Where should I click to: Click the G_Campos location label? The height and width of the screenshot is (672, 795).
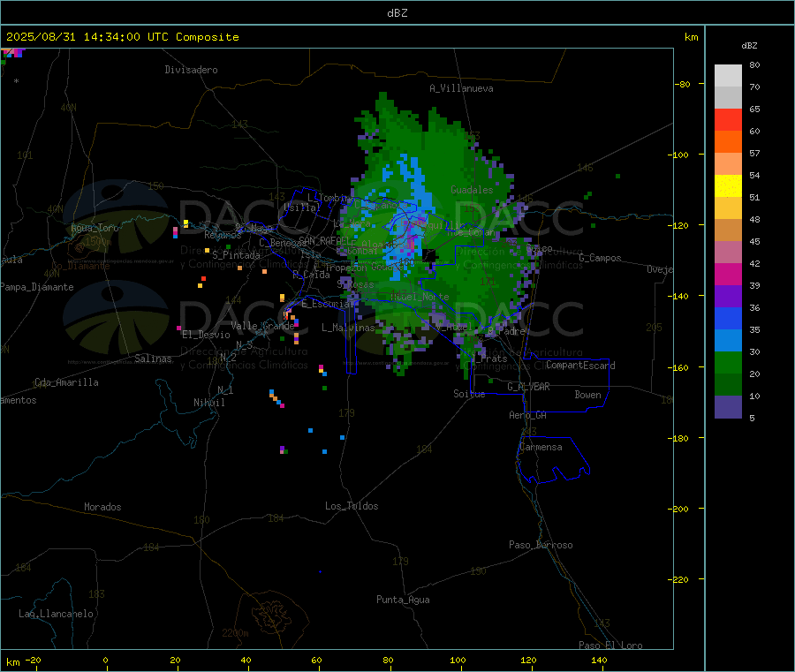600,258
